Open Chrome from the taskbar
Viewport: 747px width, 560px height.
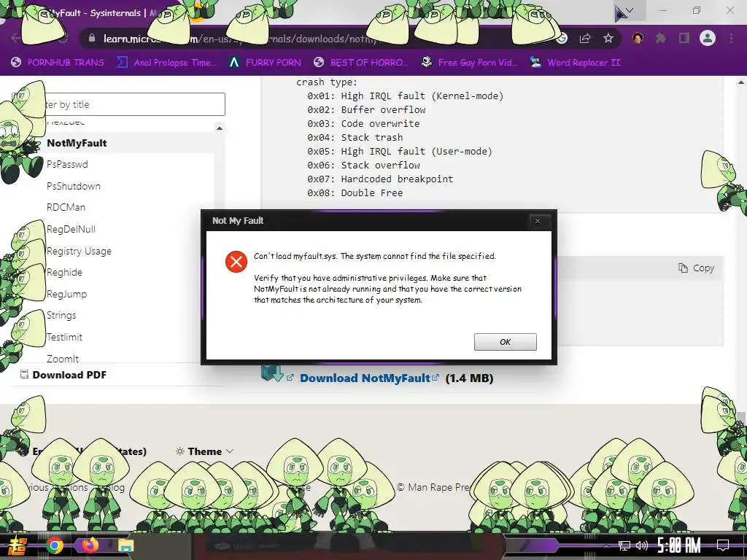coord(55,545)
